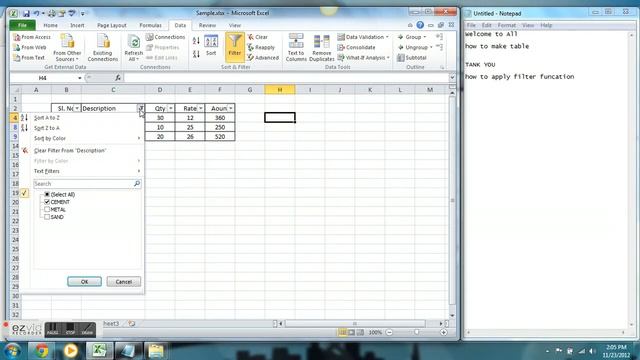This screenshot has height=360, width=640.
Task: Open the Rate column filter dropdown
Action: [200, 108]
